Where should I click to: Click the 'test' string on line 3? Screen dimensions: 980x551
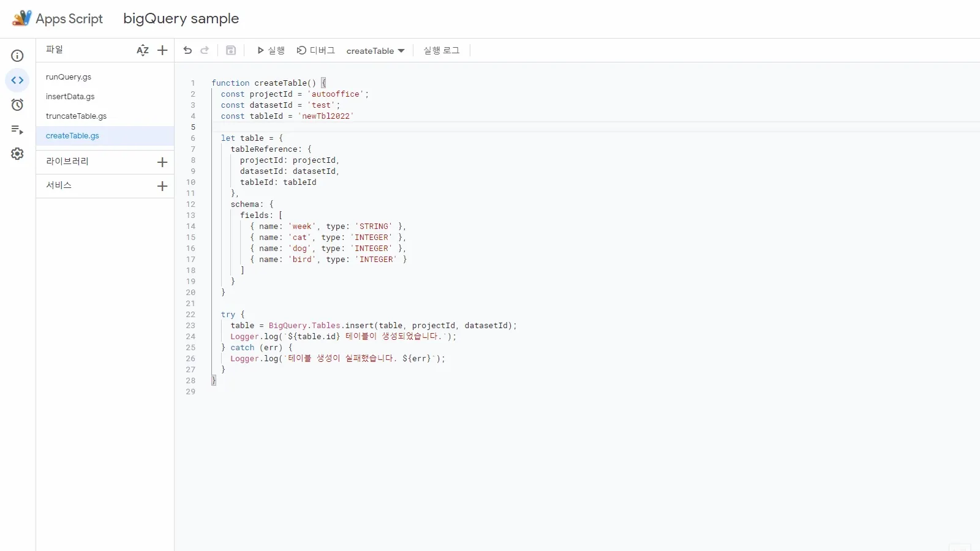322,105
